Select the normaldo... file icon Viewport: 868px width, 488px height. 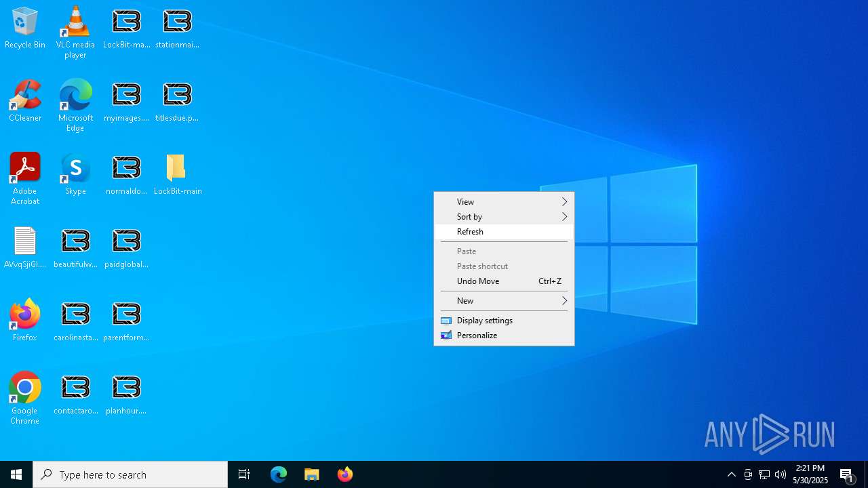pyautogui.click(x=127, y=175)
